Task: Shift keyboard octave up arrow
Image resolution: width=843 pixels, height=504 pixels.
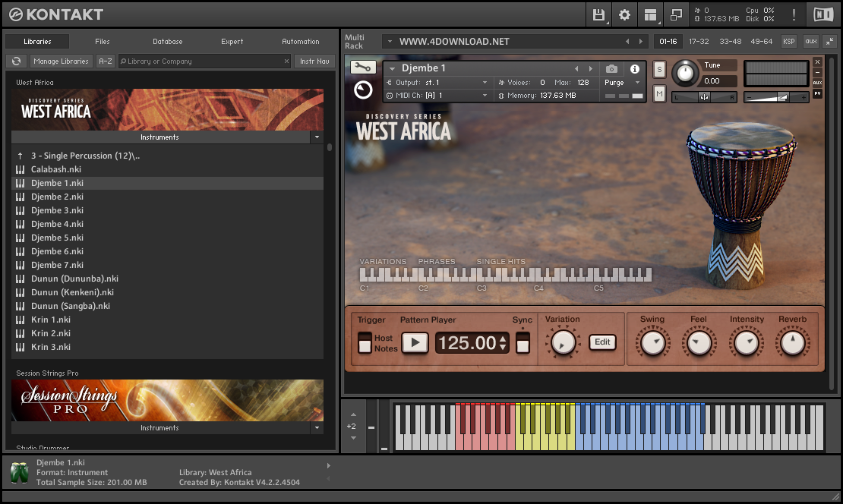Action: click(353, 414)
